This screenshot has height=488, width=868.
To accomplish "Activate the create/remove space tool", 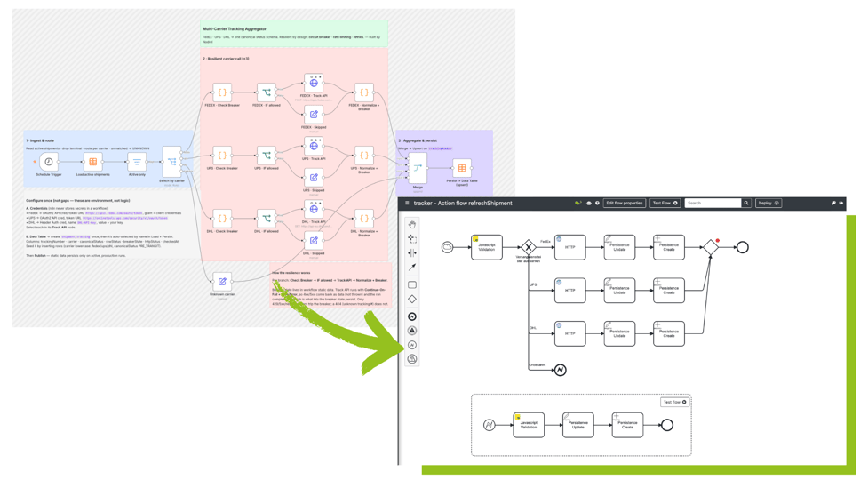I will (412, 253).
